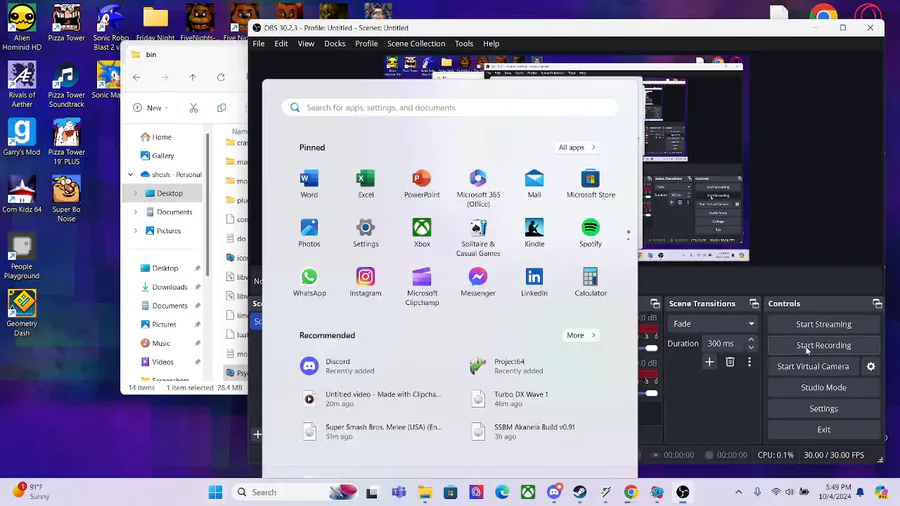Open Steam from the taskbar
Screen dimensions: 900x506
pyautogui.click(x=580, y=492)
